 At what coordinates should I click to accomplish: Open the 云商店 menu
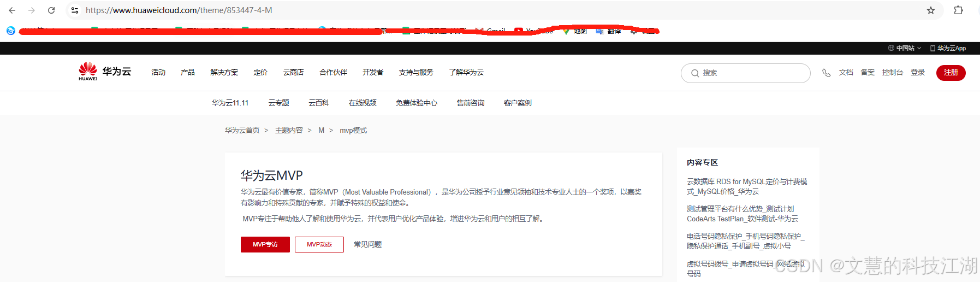click(293, 72)
